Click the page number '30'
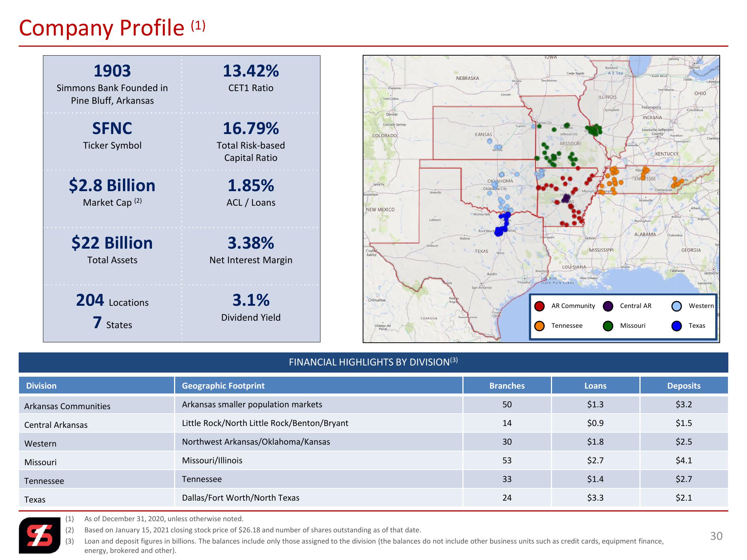The height and width of the screenshot is (560, 747). (x=716, y=536)
